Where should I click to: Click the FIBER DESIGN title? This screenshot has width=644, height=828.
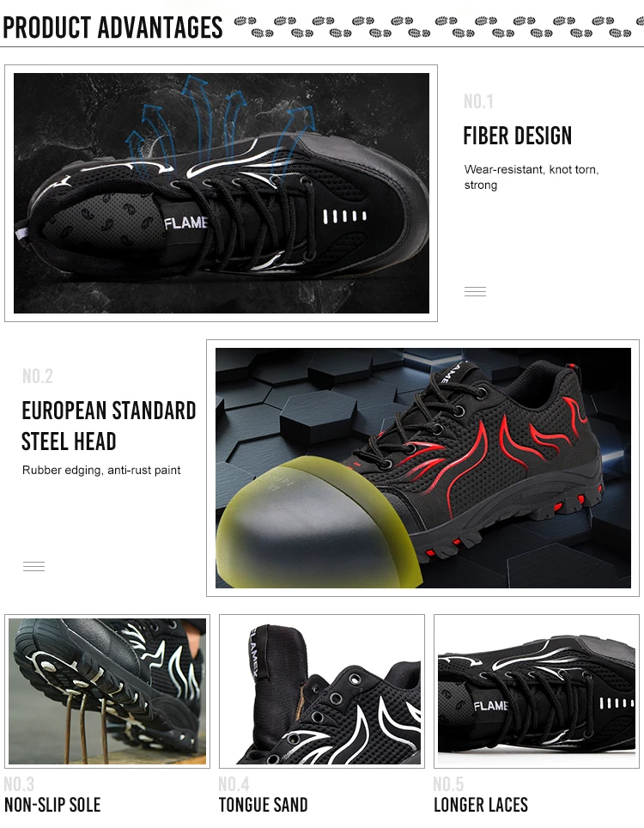pyautogui.click(x=517, y=136)
